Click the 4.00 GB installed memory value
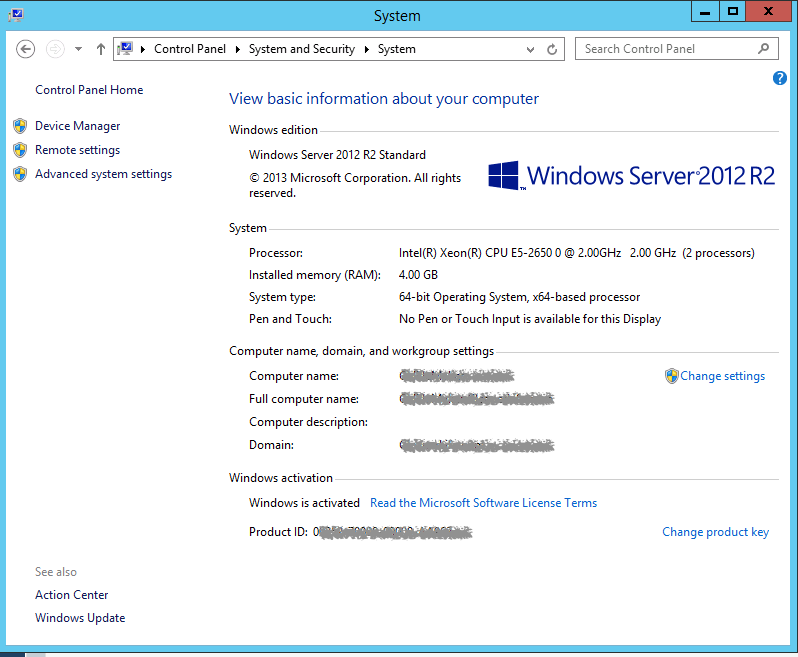798x657 pixels. [418, 275]
